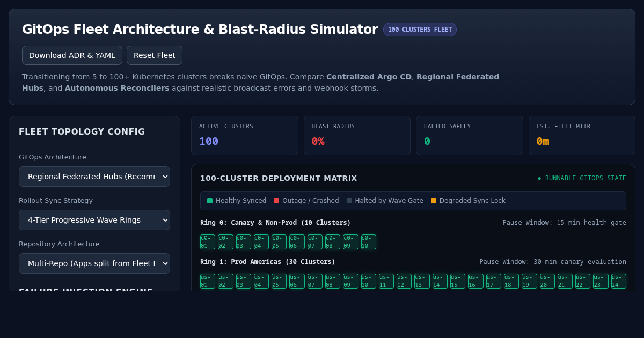644x338 pixels.
Task: Click the Reset Fleet button
Action: tap(155, 55)
